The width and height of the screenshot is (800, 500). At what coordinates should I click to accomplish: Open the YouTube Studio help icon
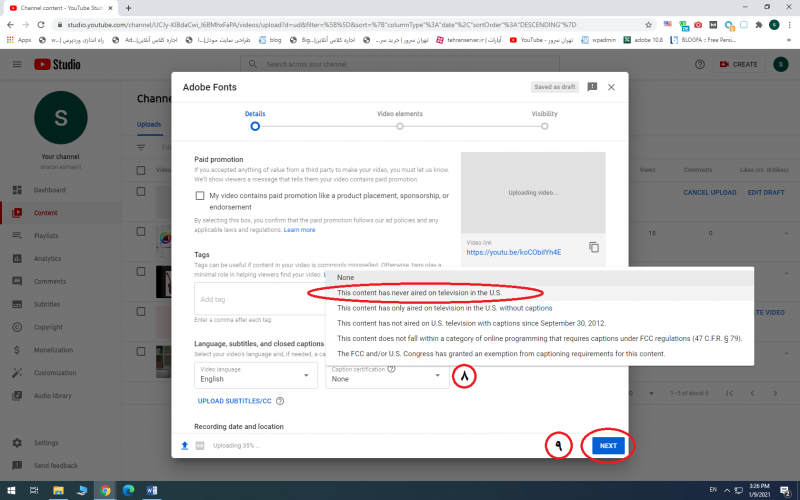point(699,64)
